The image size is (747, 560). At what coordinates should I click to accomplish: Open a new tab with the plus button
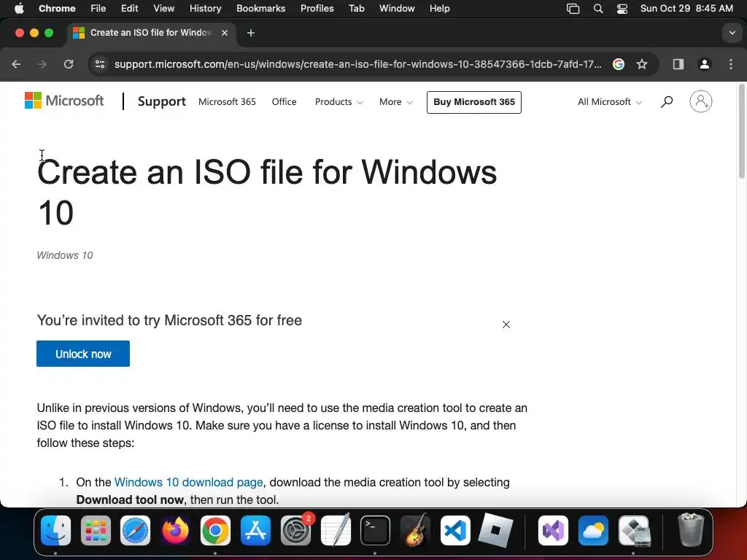(251, 33)
